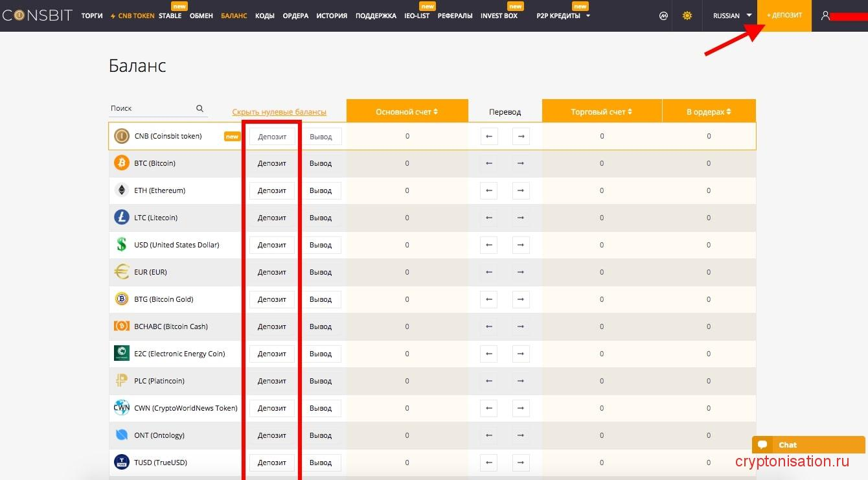Click the search magnifier icon
Viewport: 868px width, 480px height.
pyautogui.click(x=200, y=109)
